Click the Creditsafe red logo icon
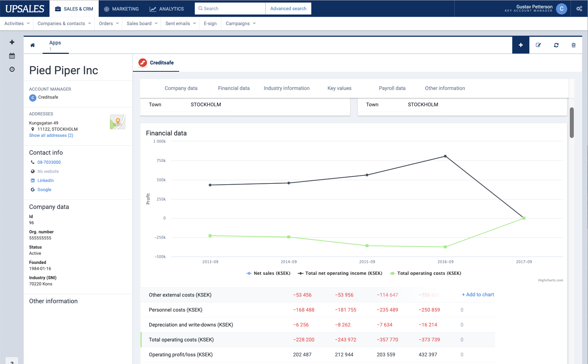Viewport: 588px width, 364px height. pos(143,63)
